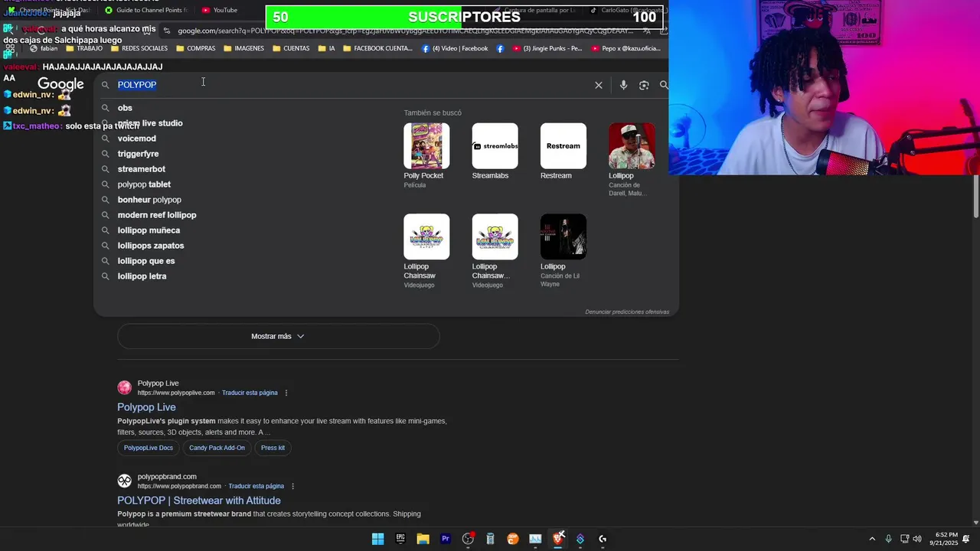Click 'Denunciar predicciones ofensivas' link

coord(627,311)
